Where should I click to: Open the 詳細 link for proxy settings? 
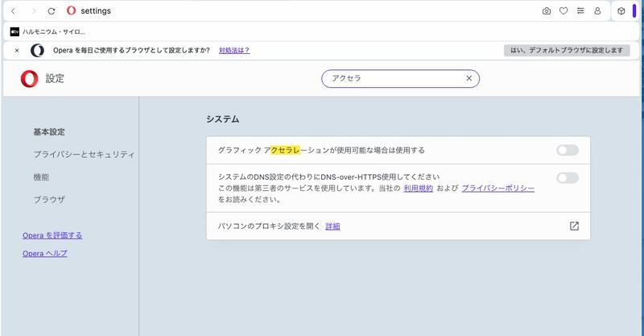[x=332, y=226]
